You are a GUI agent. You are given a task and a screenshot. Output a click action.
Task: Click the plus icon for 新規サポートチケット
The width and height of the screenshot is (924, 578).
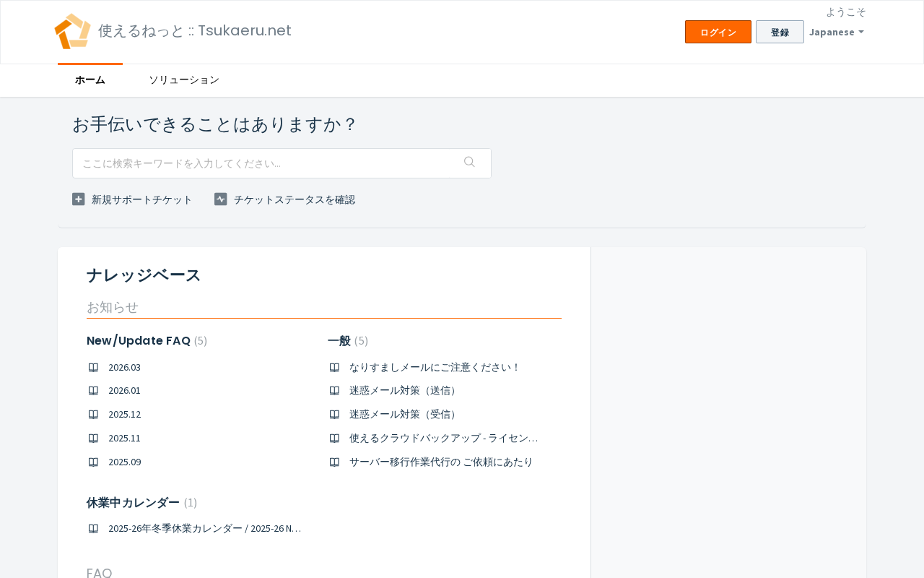pyautogui.click(x=79, y=199)
